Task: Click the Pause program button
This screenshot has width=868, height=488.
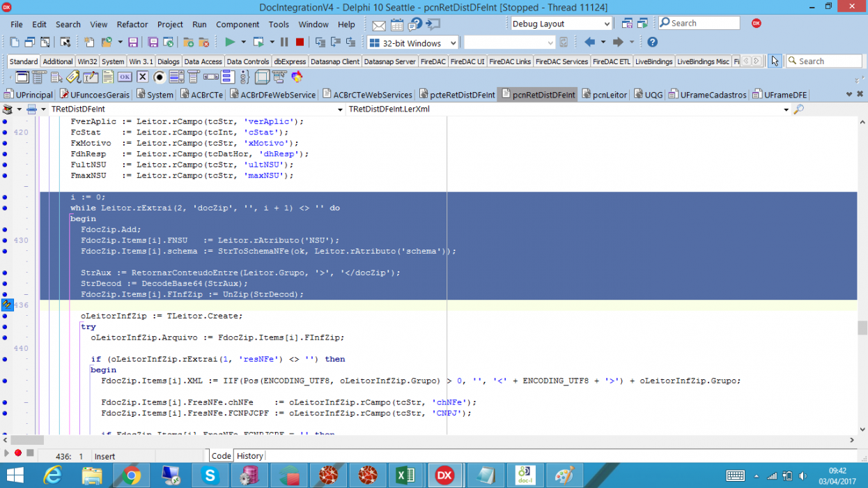Action: click(x=284, y=43)
